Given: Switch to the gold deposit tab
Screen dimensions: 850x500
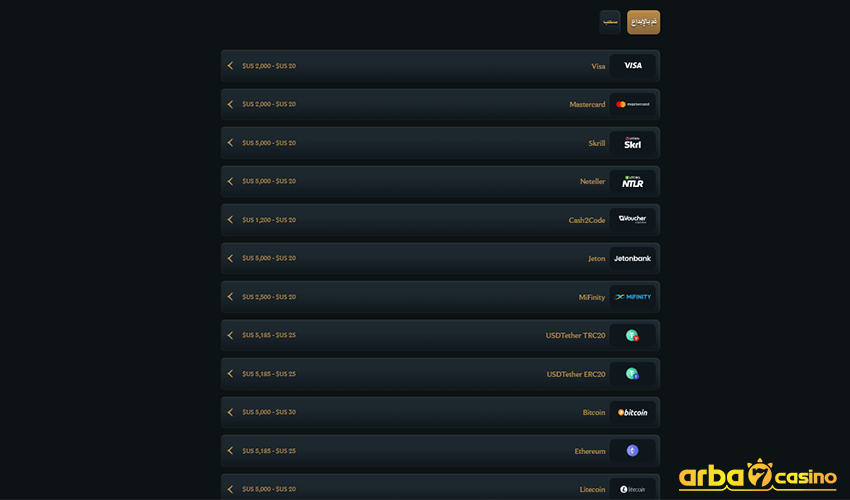Looking at the screenshot, I should pos(643,22).
